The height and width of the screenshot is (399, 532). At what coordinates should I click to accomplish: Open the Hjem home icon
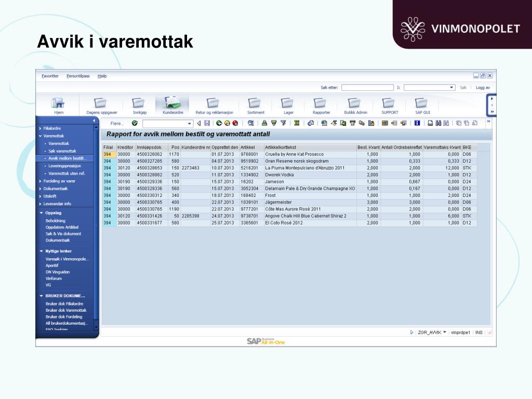click(x=58, y=105)
